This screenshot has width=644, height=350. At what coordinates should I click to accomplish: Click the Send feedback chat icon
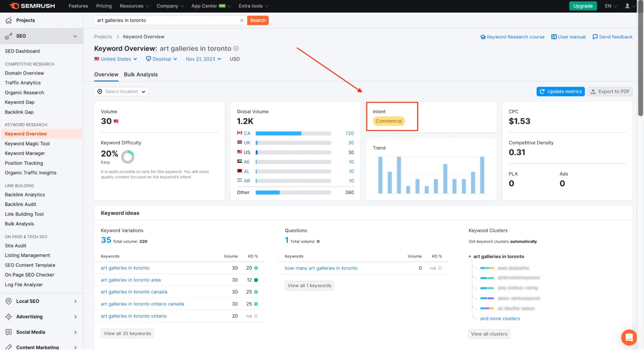pos(595,37)
